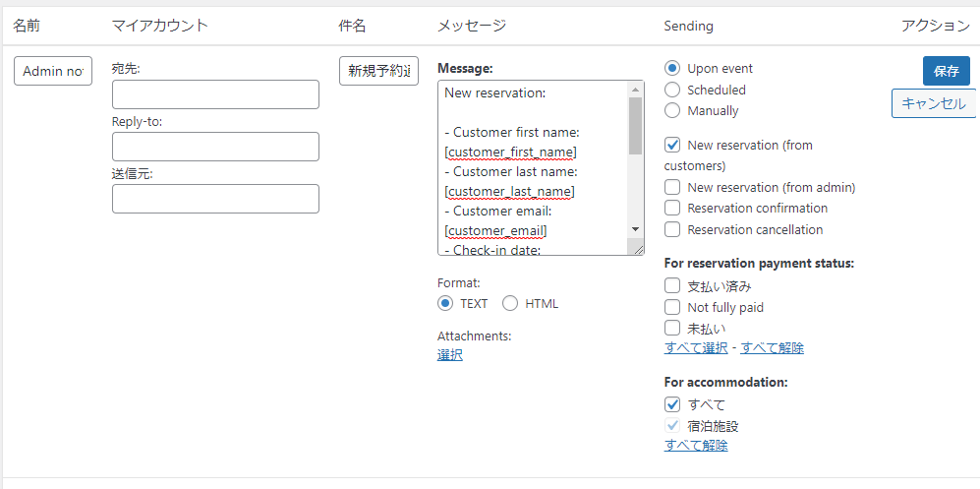Enable New reservation (from admin) checkbox
This screenshot has height=489, width=980.
[x=672, y=187]
